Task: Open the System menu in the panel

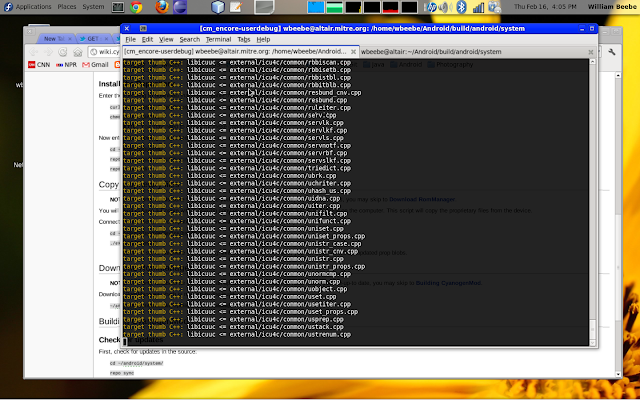Action: (x=93, y=7)
